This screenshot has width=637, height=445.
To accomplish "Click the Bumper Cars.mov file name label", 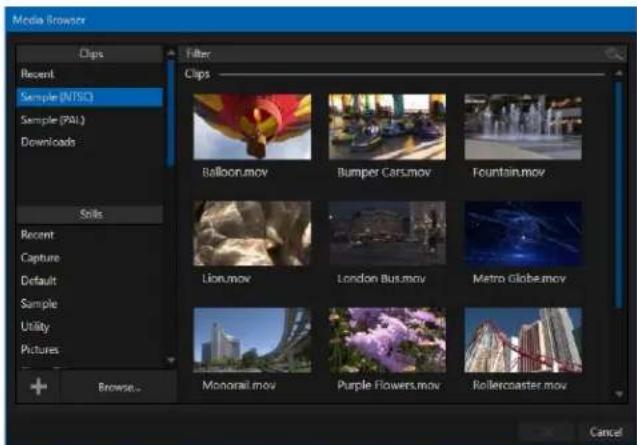I will pyautogui.click(x=384, y=172).
